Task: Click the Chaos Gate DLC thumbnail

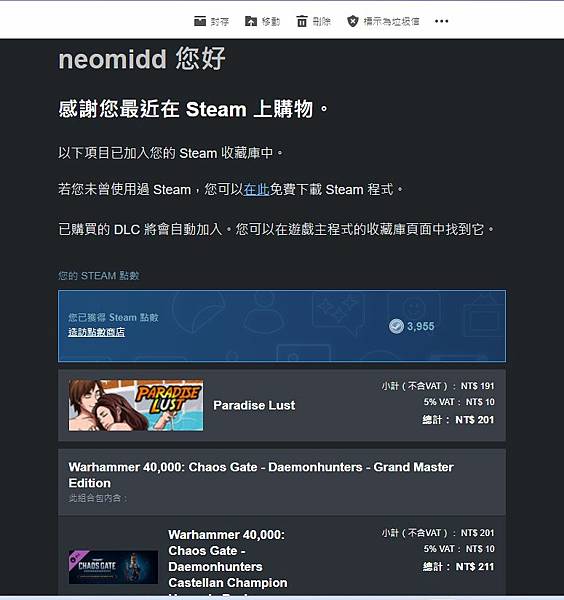Action: point(113,567)
